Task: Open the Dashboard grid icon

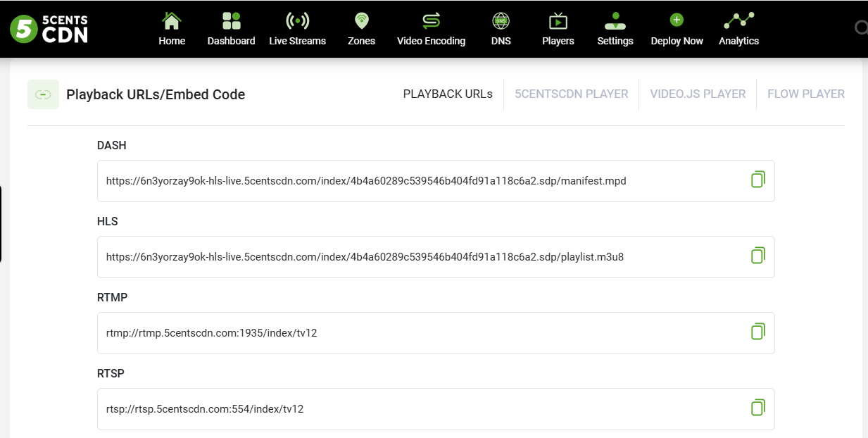Action: click(x=231, y=20)
